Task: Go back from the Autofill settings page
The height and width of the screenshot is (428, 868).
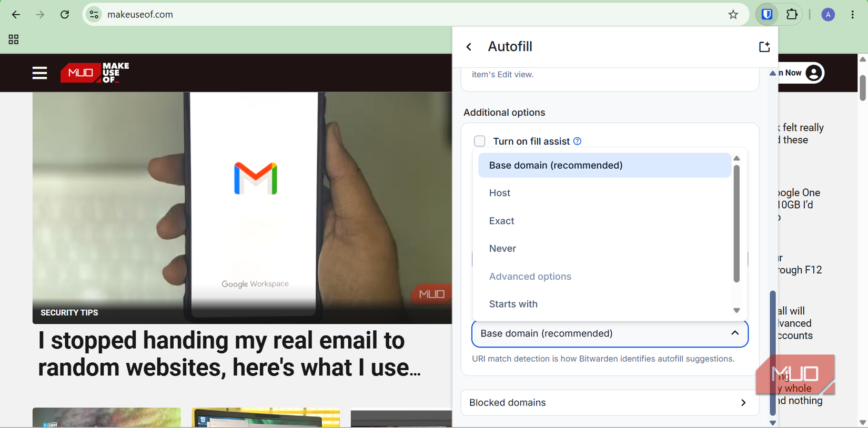Action: (x=469, y=47)
